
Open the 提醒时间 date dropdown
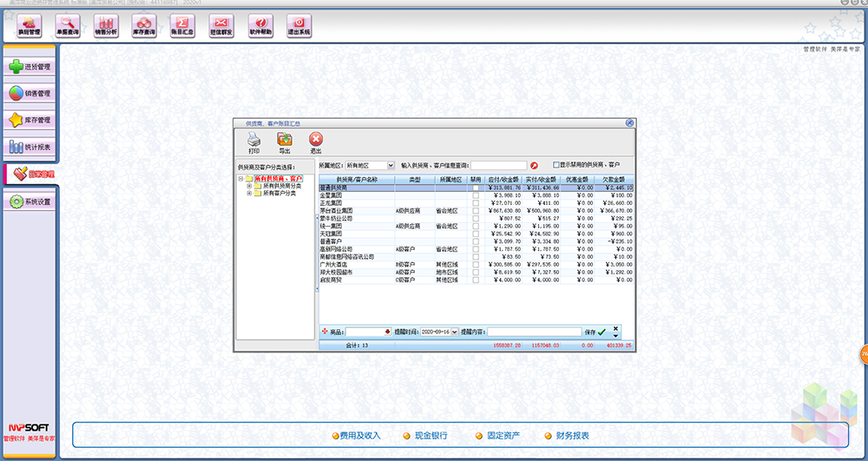tap(454, 332)
